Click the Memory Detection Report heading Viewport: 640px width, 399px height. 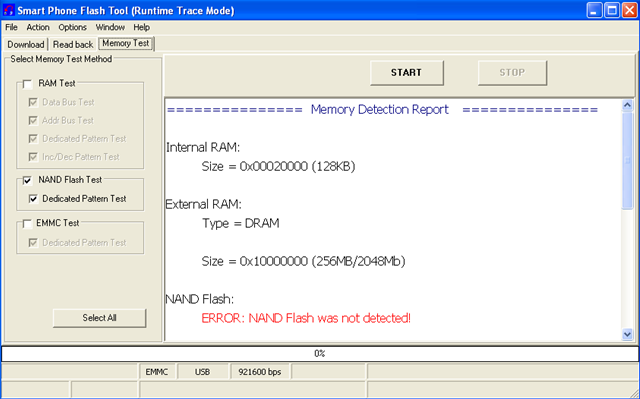(x=380, y=109)
